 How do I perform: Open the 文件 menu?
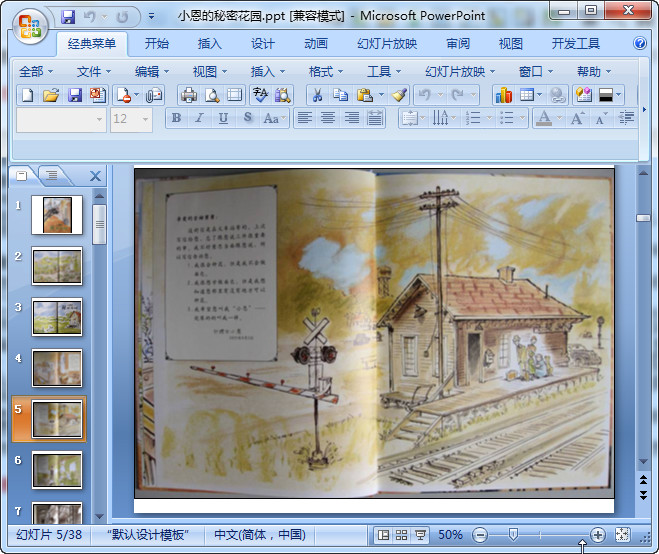click(x=94, y=72)
